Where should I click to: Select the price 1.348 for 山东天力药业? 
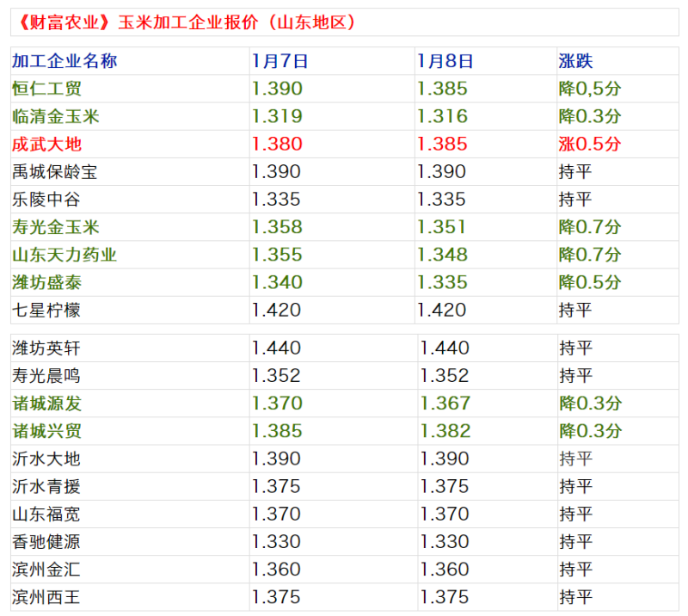[442, 255]
